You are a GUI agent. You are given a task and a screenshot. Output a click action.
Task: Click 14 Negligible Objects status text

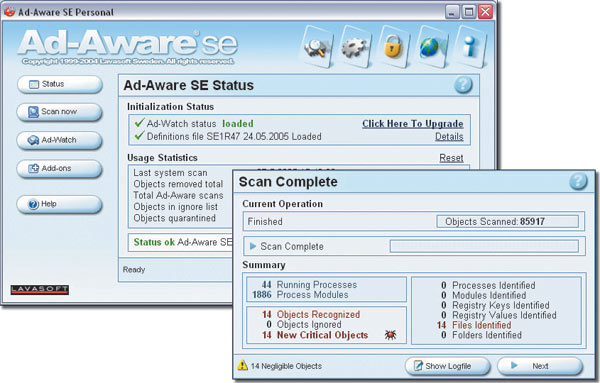tap(286, 366)
